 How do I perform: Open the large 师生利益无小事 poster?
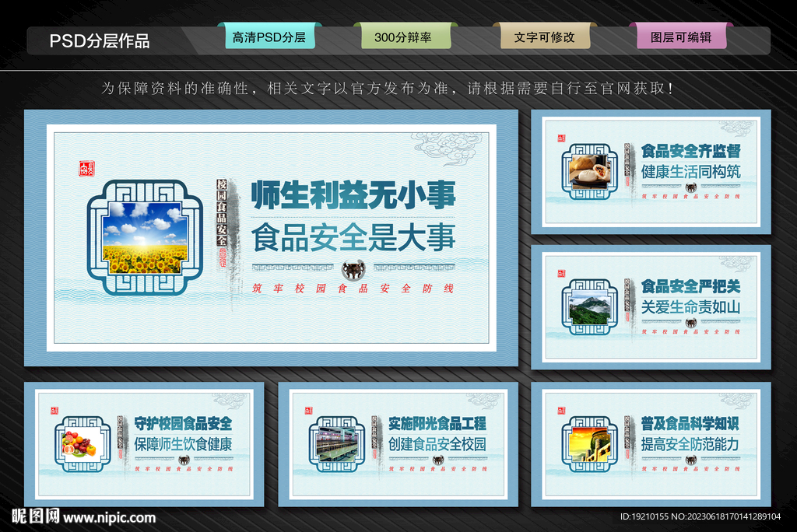tap(271, 238)
